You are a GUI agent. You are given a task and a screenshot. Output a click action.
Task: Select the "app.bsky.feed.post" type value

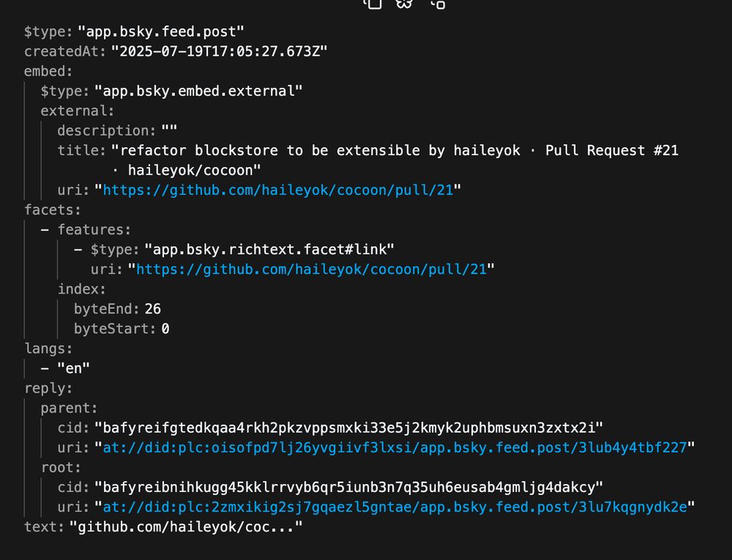click(x=160, y=31)
